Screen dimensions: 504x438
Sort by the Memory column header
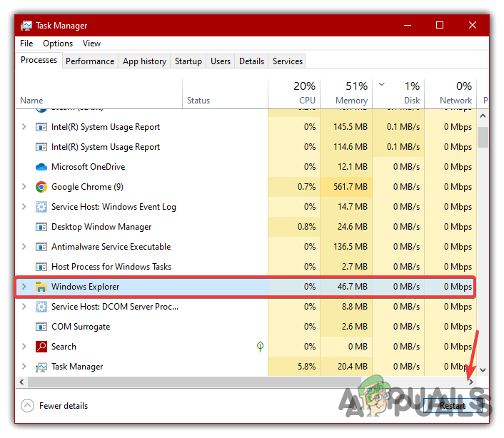[346, 93]
